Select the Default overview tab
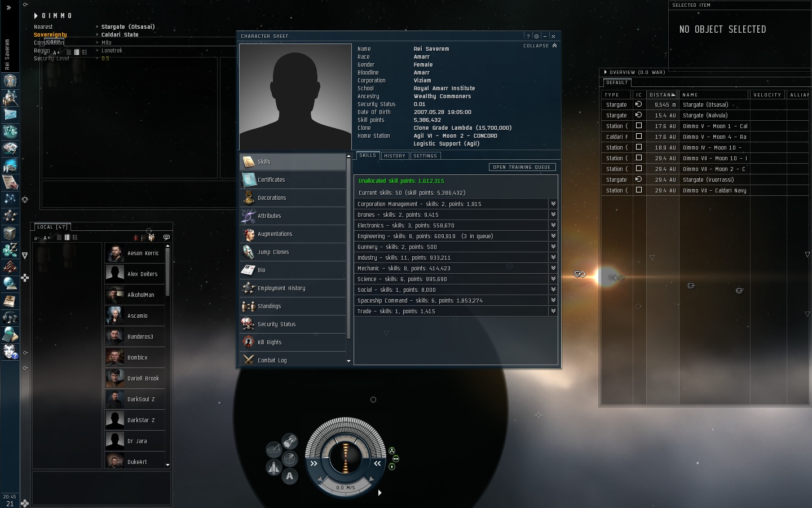This screenshot has height=508, width=812. tap(617, 82)
